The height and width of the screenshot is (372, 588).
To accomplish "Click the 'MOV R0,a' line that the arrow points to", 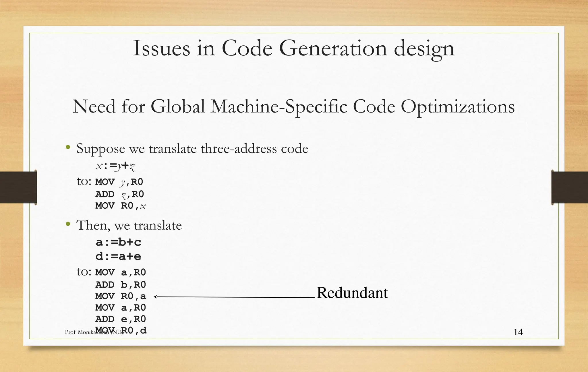I will click(x=121, y=296).
